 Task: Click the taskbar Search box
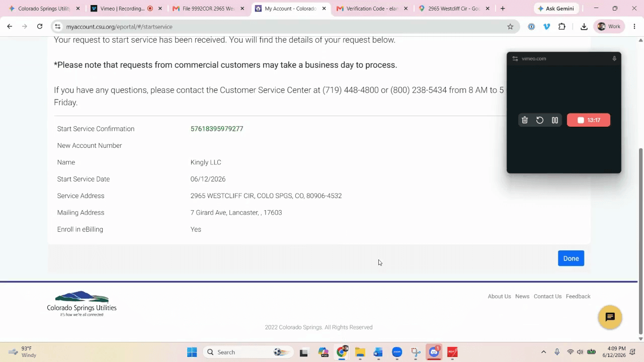point(248,352)
